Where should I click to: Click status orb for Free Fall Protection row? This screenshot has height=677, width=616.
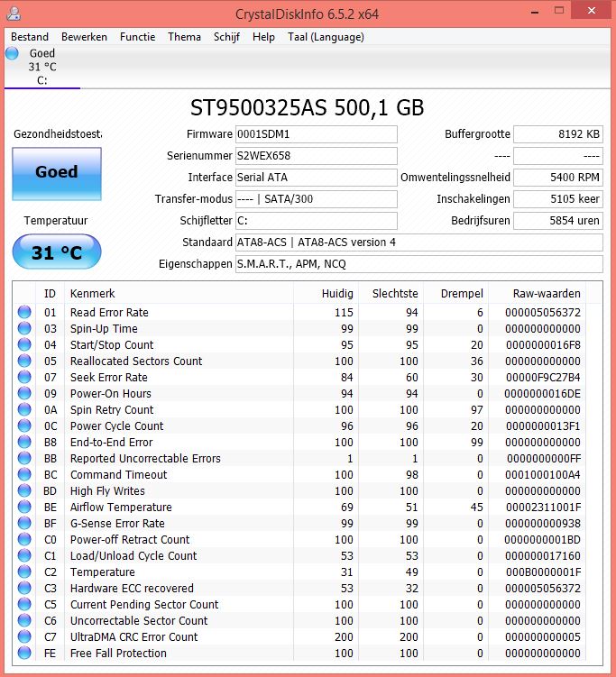pos(24,653)
